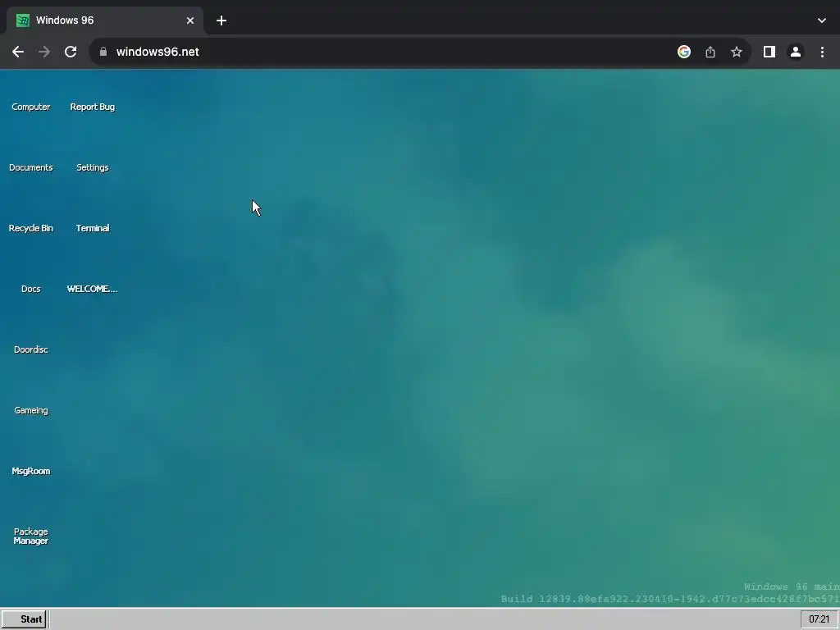Viewport: 840px width, 630px height.
Task: Click the Google icon in address bar
Action: 683,52
